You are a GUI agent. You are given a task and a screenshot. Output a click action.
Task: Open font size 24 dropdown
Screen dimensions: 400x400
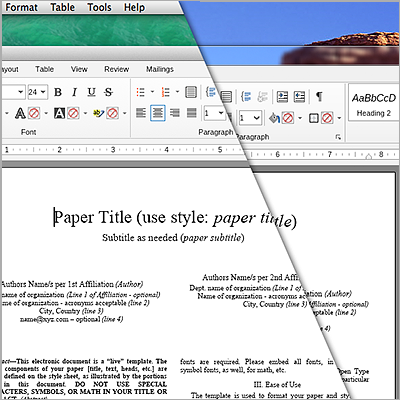point(43,92)
